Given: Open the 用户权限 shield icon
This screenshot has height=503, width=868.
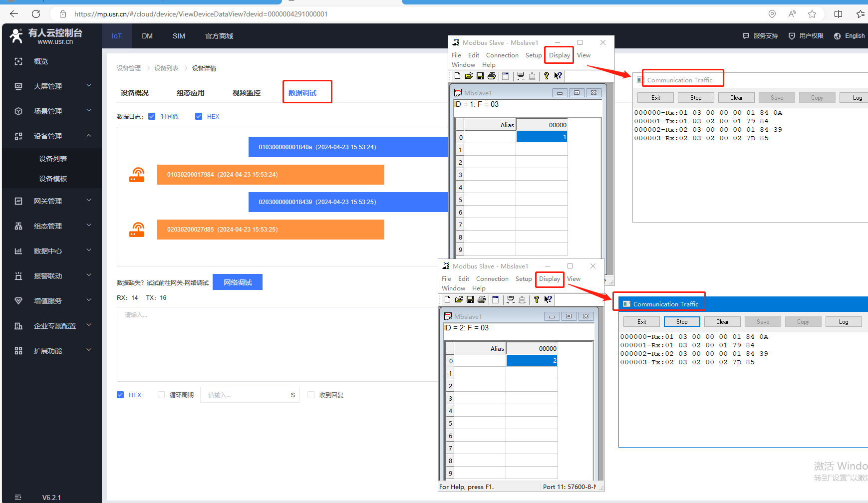Looking at the screenshot, I should (x=792, y=36).
